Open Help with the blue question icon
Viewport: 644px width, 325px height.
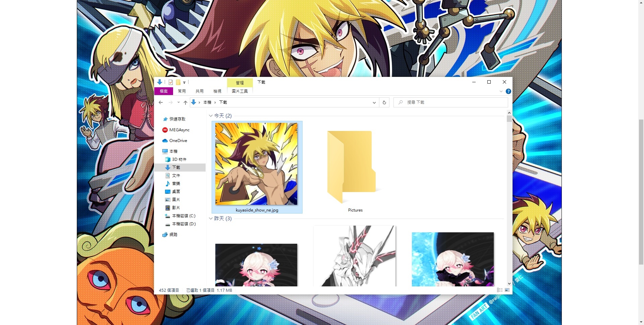508,91
